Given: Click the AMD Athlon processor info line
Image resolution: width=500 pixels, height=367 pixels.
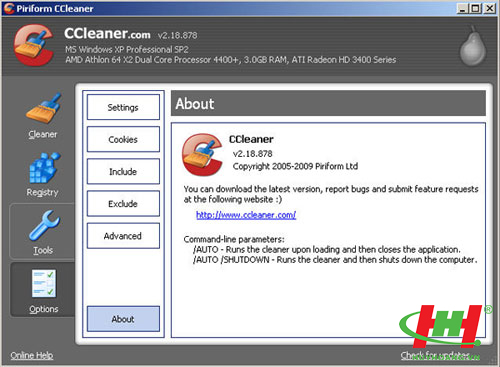Looking at the screenshot, I should pos(231,60).
